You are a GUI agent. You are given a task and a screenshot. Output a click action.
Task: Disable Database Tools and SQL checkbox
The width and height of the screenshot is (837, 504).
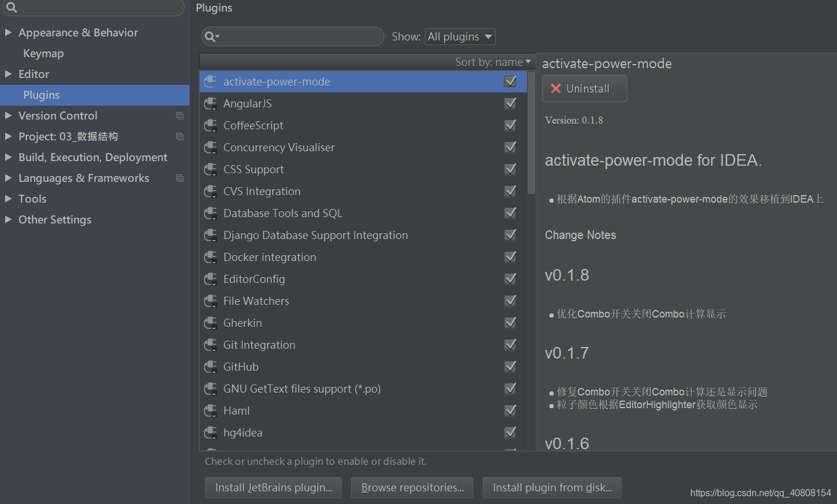tap(510, 213)
